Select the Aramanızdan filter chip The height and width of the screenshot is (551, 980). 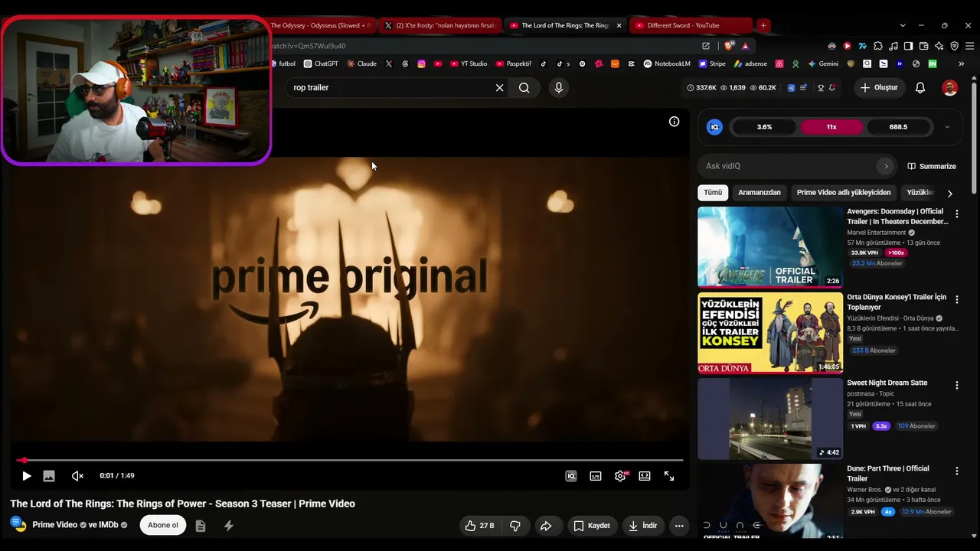[x=759, y=193]
